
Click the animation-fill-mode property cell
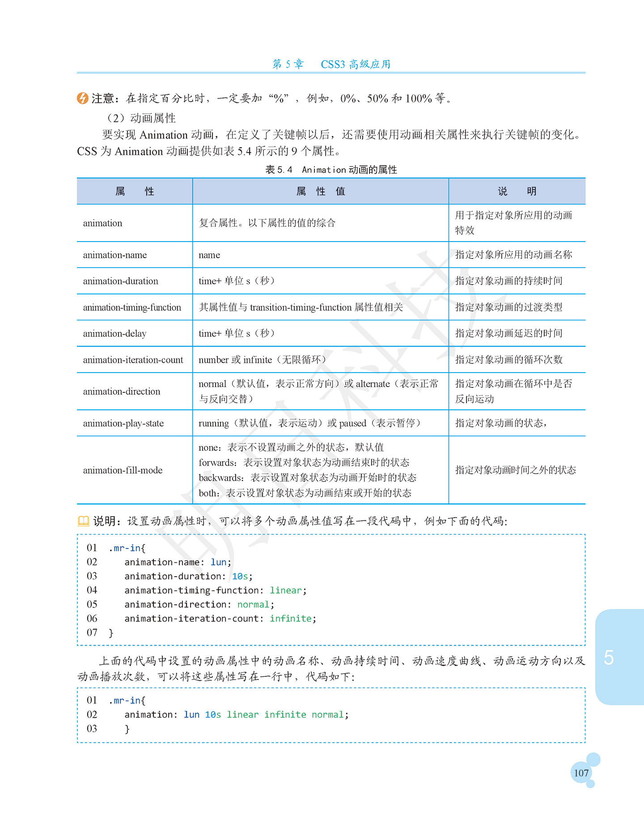135,470
